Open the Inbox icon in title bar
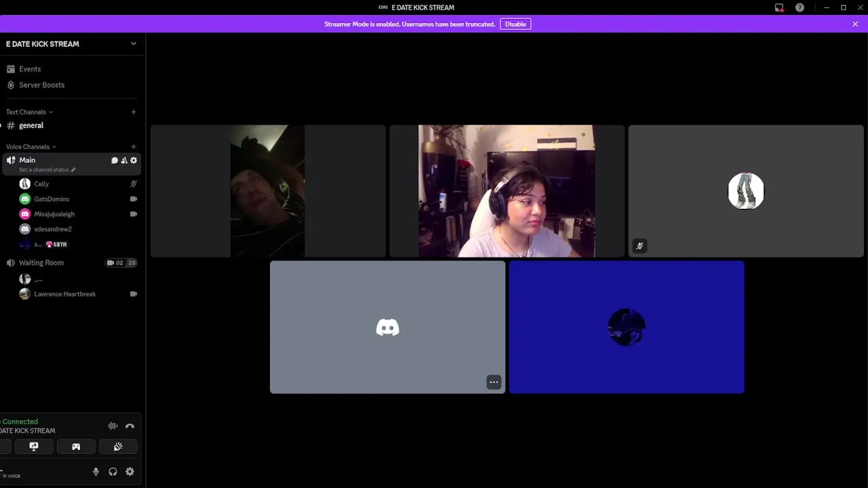The height and width of the screenshot is (488, 868). [x=779, y=7]
